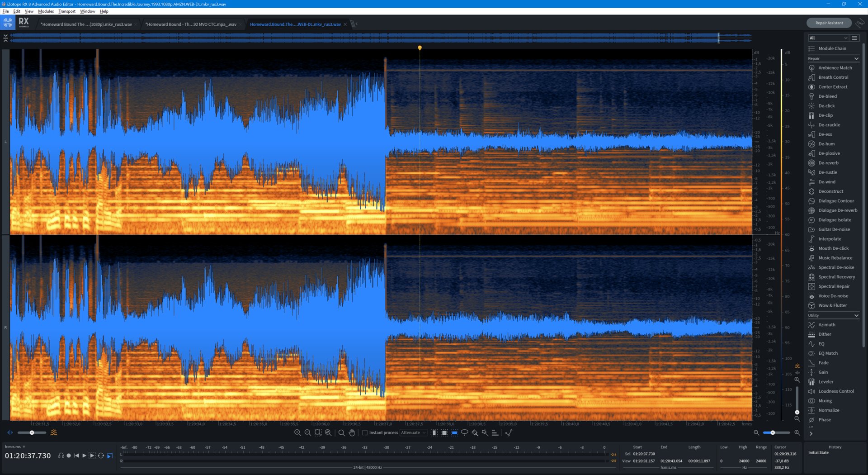
Task: Open the Loudness Control module
Action: click(x=836, y=391)
